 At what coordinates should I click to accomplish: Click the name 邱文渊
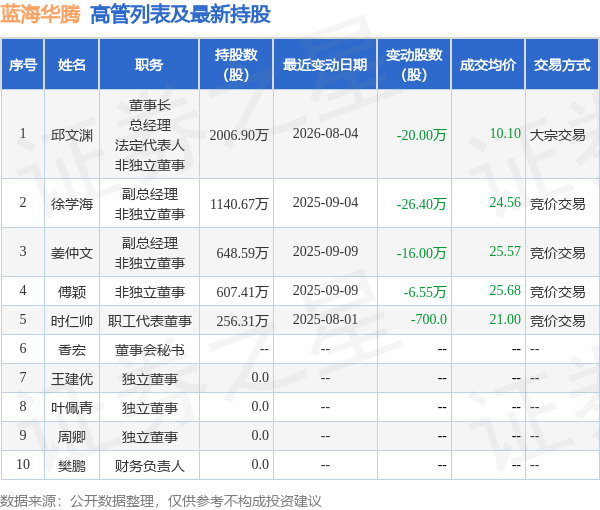(x=72, y=135)
